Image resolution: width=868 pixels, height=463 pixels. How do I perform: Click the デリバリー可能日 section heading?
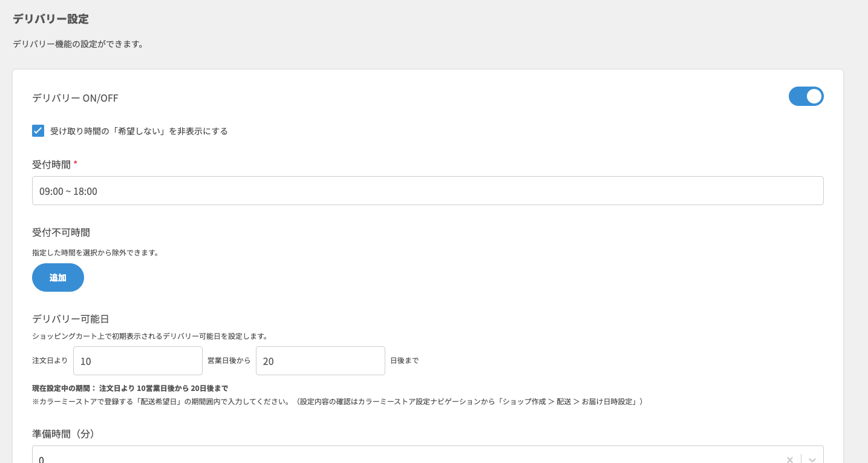[x=70, y=319]
